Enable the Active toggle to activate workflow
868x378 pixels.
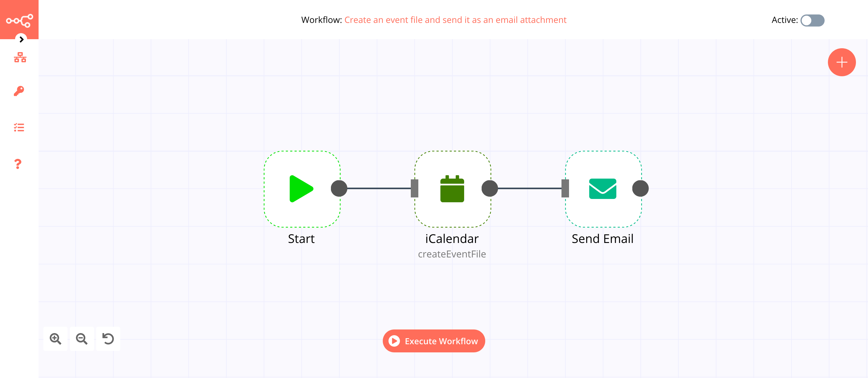812,20
